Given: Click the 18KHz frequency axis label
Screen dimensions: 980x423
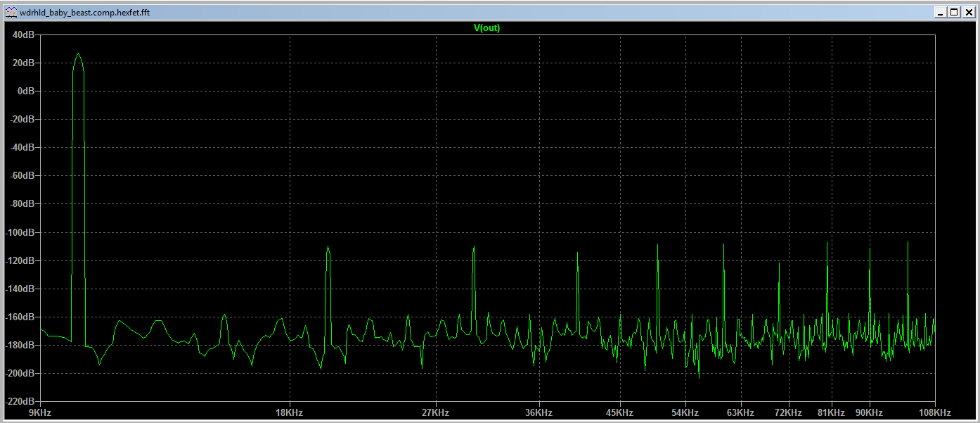Looking at the screenshot, I should [290, 412].
